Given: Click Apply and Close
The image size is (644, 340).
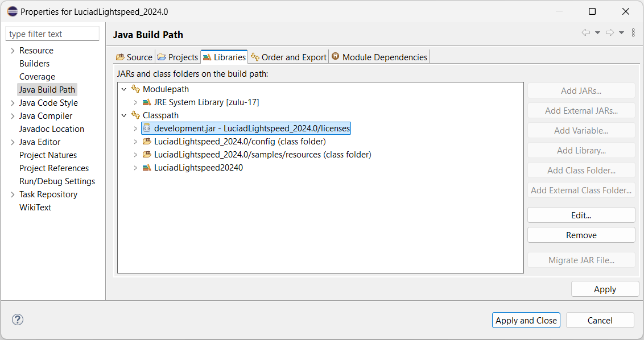Looking at the screenshot, I should (526, 320).
